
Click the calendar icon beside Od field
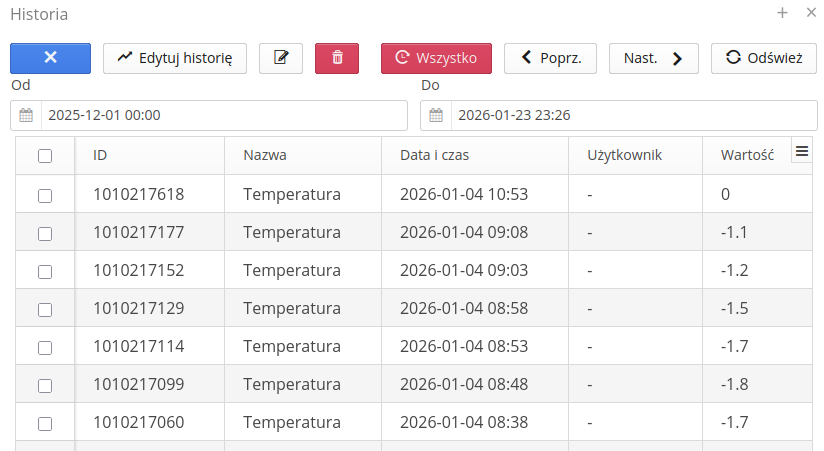[x=26, y=115]
